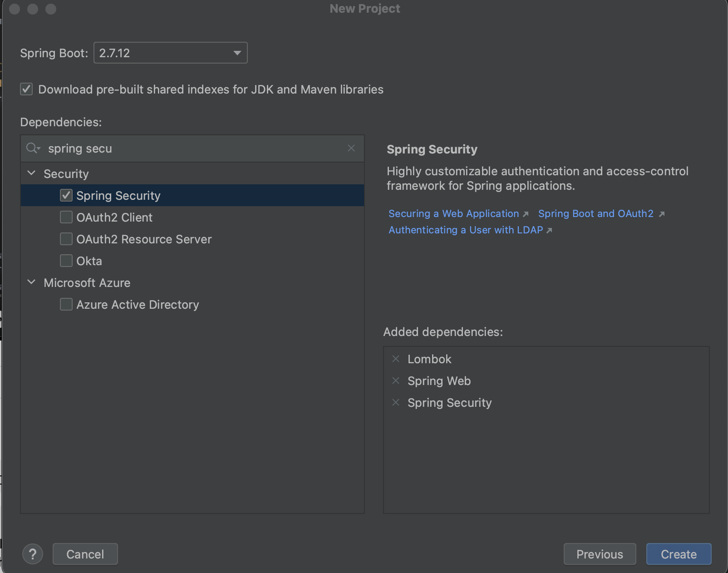The width and height of the screenshot is (728, 573).
Task: Collapse the Microsoft Azure category chevron
Action: [x=31, y=282]
